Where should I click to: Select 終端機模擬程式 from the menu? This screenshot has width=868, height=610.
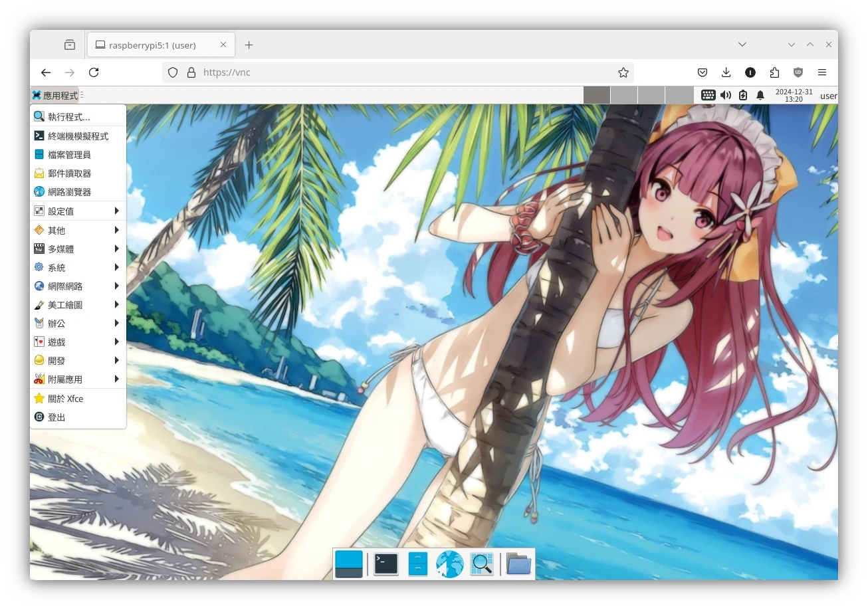[x=78, y=136]
